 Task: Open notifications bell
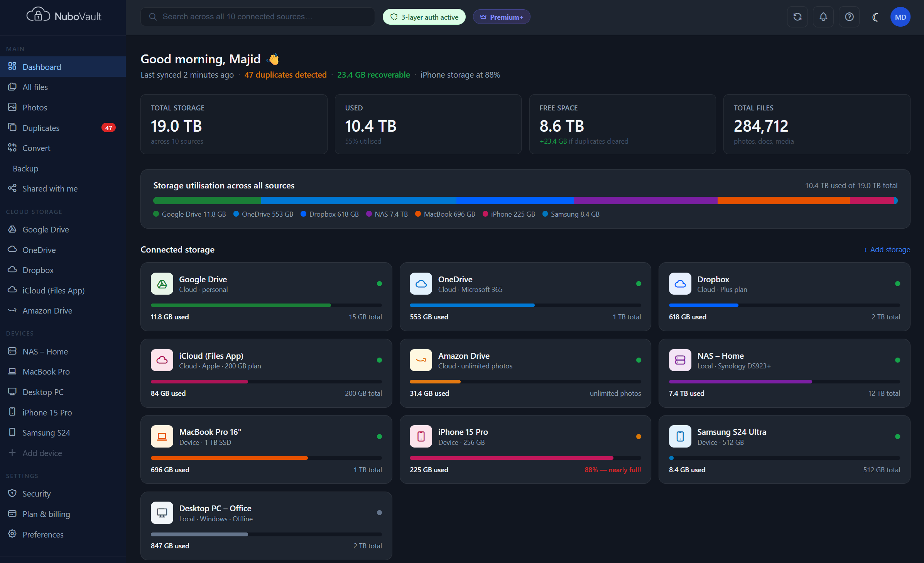coord(823,17)
